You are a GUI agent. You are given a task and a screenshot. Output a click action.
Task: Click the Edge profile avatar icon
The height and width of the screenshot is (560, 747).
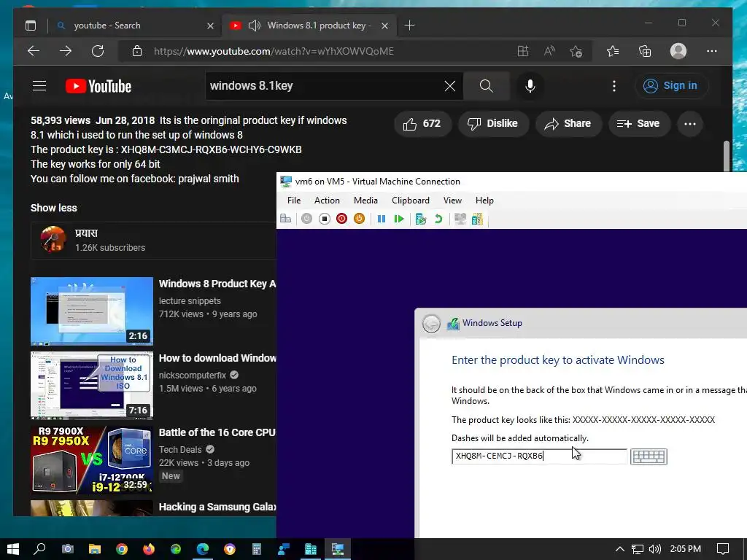[x=678, y=51]
